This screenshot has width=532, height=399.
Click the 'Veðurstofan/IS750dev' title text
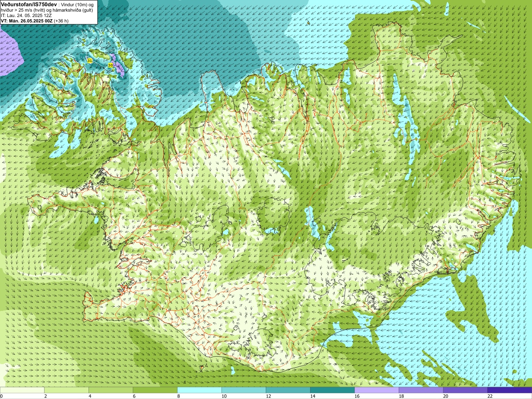[29, 4]
